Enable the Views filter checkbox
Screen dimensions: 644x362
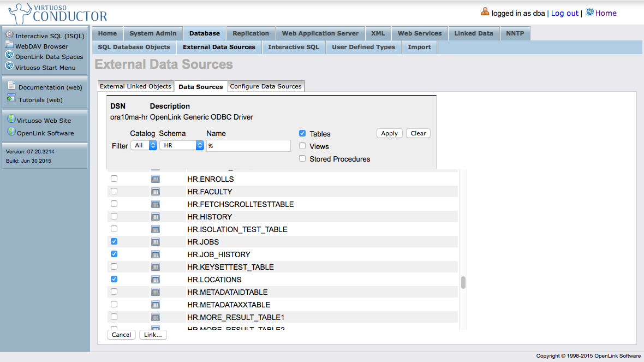pyautogui.click(x=302, y=146)
